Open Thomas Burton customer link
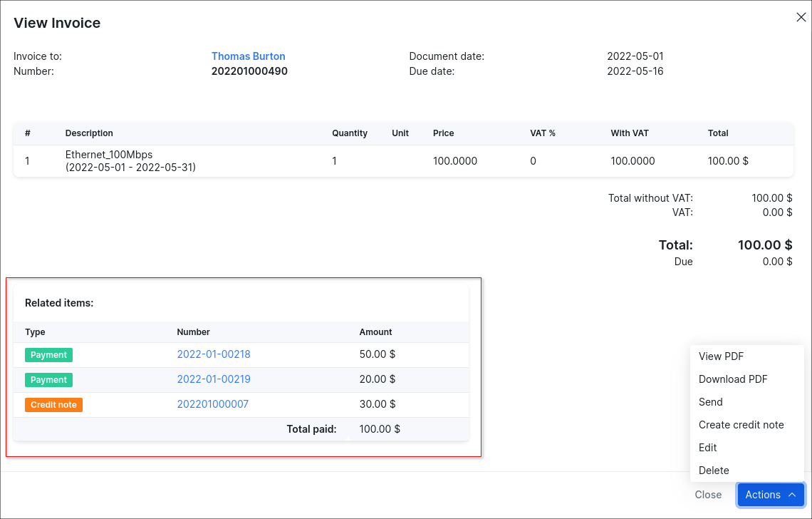This screenshot has height=519, width=812. tap(248, 56)
